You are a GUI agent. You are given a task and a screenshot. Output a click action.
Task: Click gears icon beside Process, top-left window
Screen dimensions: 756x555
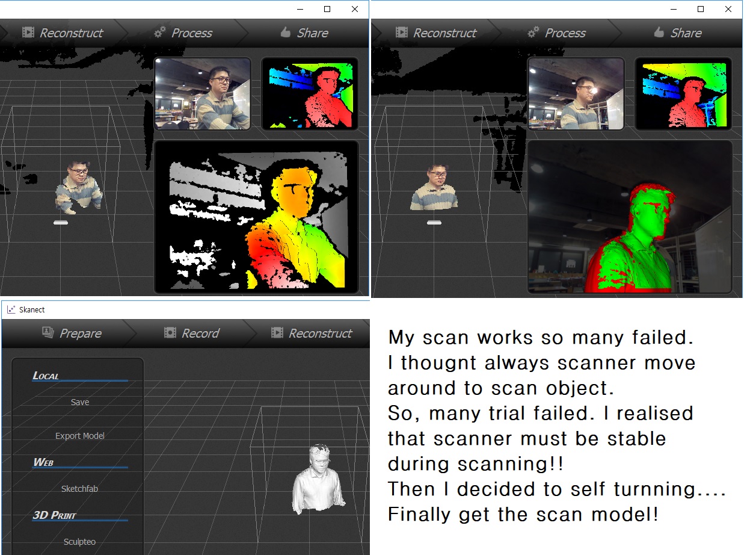click(x=159, y=33)
